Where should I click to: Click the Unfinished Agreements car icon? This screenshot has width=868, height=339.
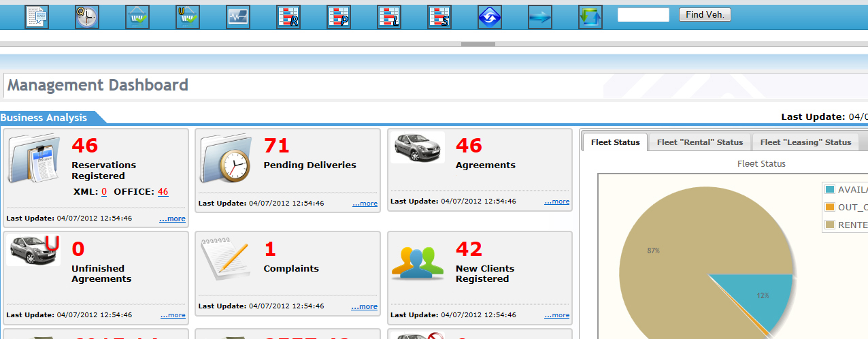tap(34, 251)
